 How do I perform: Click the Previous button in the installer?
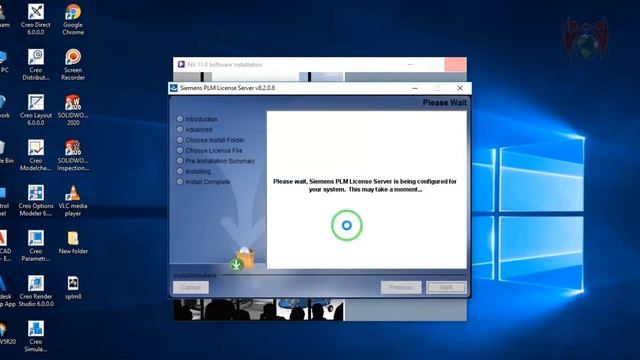point(401,287)
